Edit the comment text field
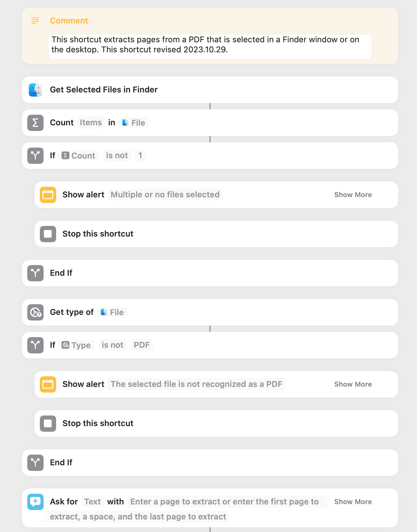The height and width of the screenshot is (532, 417). 210,46
